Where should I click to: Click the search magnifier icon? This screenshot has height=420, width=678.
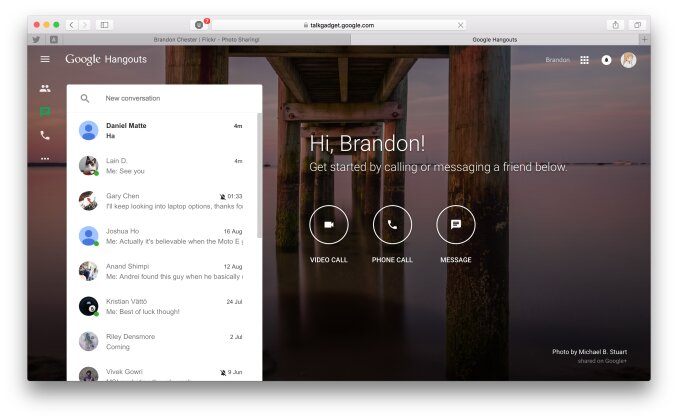tap(85, 99)
